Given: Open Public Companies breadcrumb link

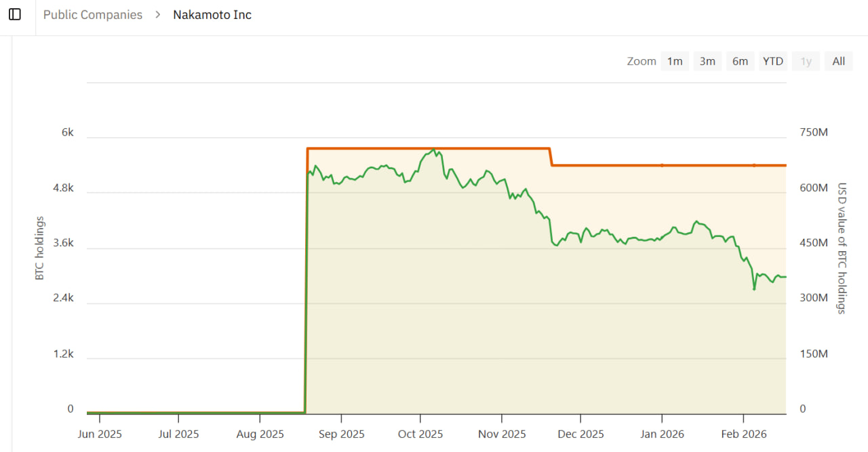Looking at the screenshot, I should 93,14.
